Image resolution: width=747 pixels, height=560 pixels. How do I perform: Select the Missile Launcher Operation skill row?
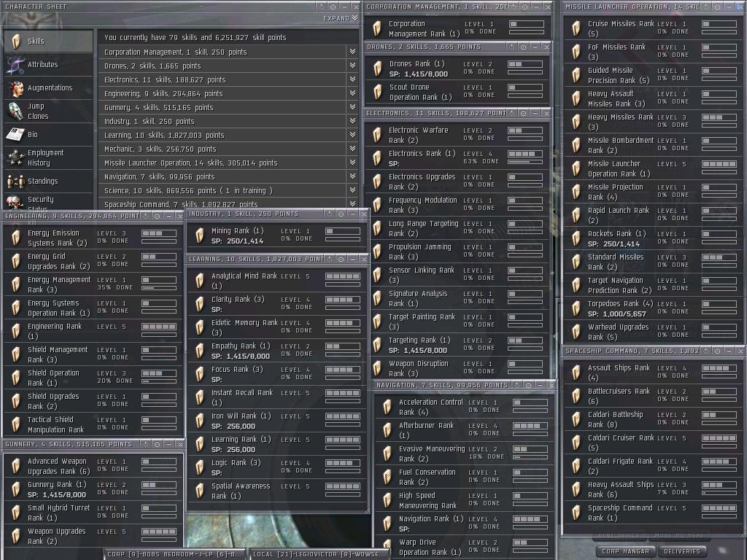tap(653, 168)
